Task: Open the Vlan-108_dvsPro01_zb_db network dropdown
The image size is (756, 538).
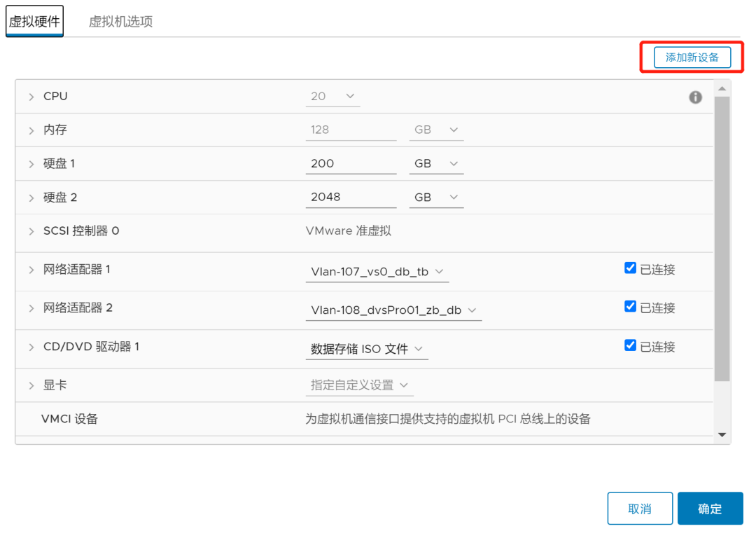Action: (x=393, y=310)
